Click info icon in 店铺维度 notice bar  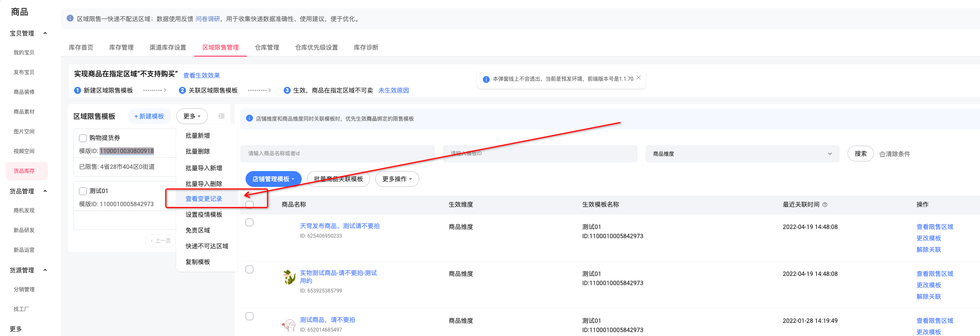click(249, 118)
